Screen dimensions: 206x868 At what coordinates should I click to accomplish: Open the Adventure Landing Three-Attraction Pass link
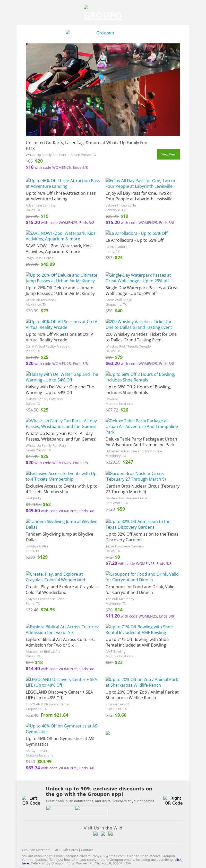click(x=63, y=183)
